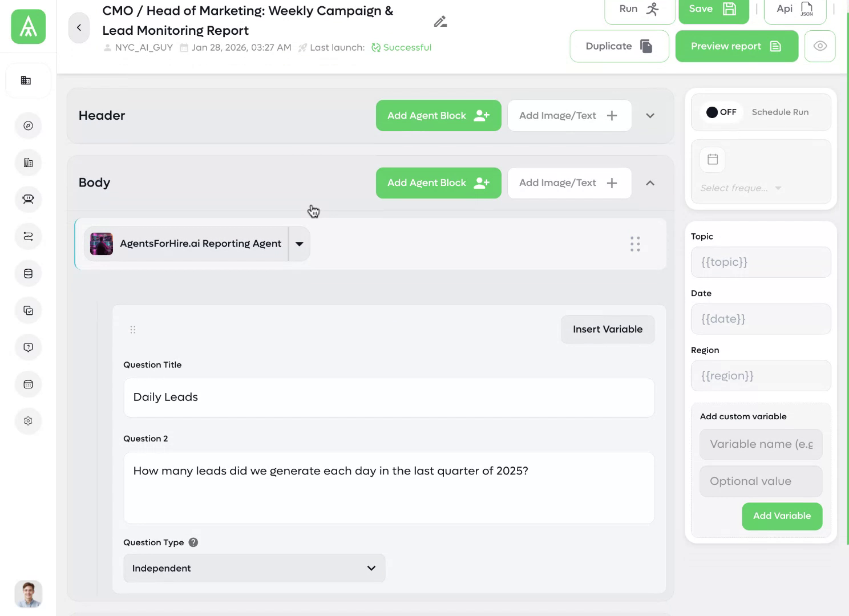Add Image/Text in Header section
Viewport: 849px width, 616px height.
[569, 115]
